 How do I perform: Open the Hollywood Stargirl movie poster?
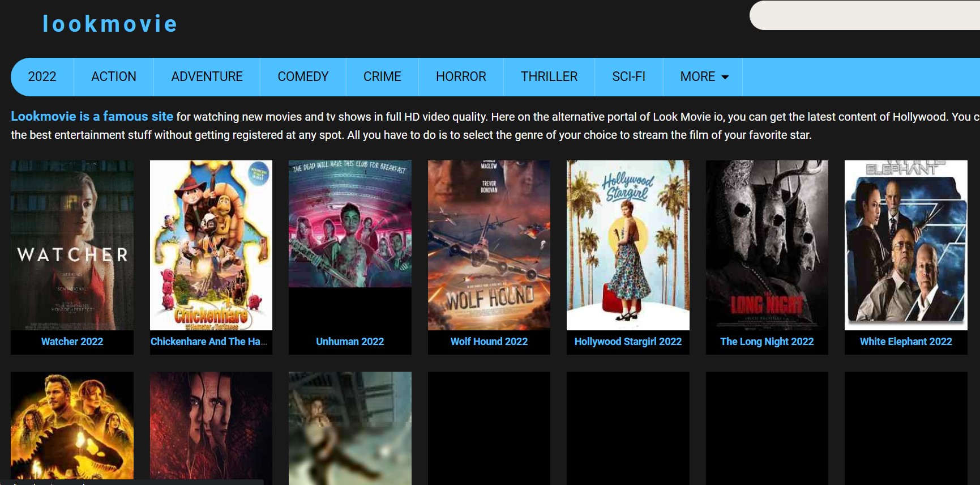tap(628, 245)
